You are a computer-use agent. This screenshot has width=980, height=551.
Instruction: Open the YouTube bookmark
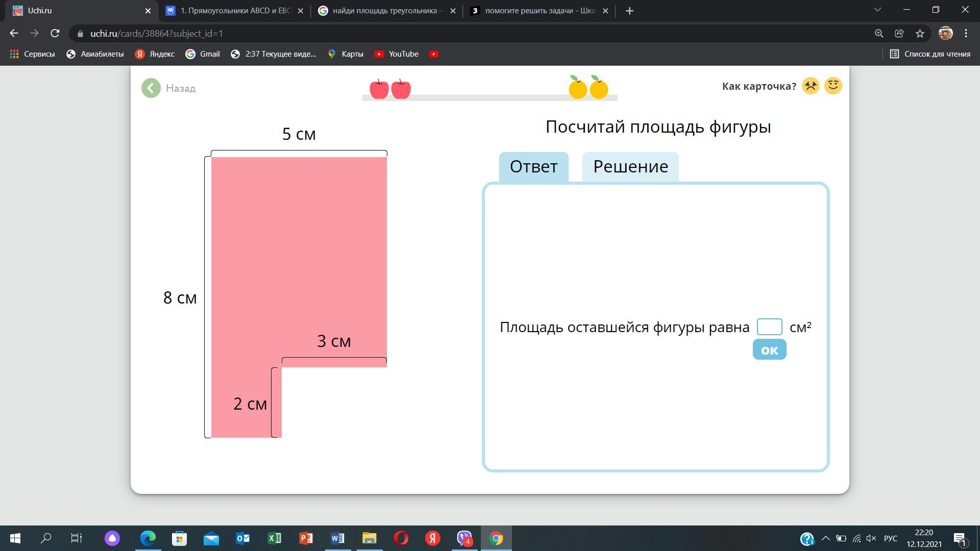tap(397, 54)
